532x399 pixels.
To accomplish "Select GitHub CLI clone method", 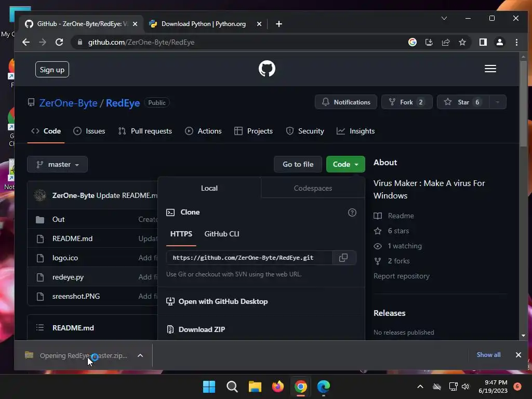I will point(221,234).
